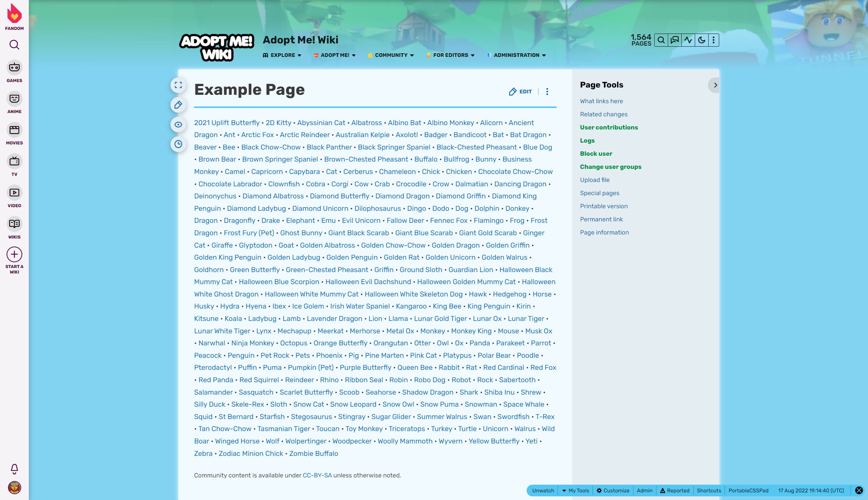Open the notifications bell icon
Screen dimensions: 868x500
click(14, 468)
